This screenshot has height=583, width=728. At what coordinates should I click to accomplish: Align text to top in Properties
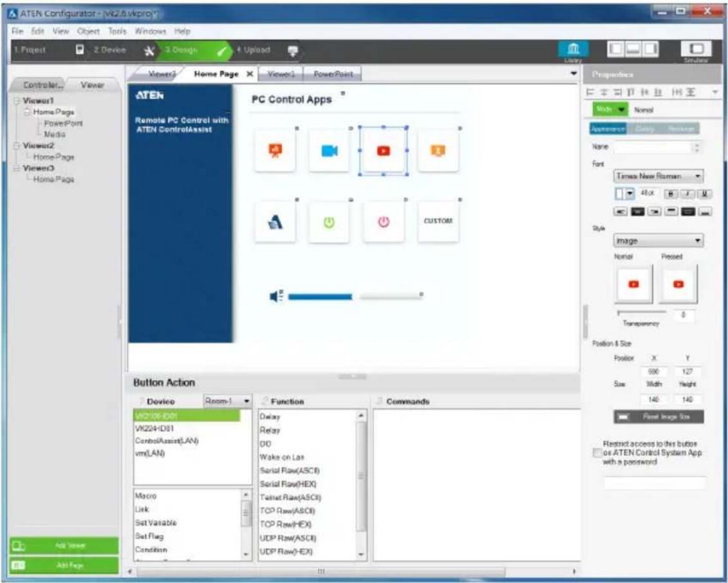pos(671,211)
